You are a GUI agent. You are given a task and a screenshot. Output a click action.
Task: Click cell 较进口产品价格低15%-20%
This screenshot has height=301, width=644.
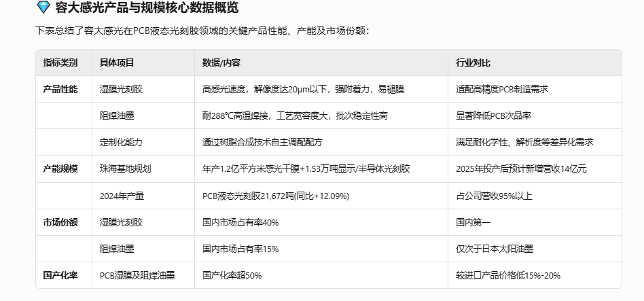[x=508, y=276]
